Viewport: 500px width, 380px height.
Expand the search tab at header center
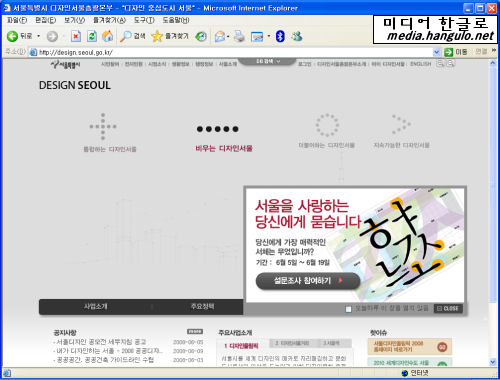click(268, 62)
